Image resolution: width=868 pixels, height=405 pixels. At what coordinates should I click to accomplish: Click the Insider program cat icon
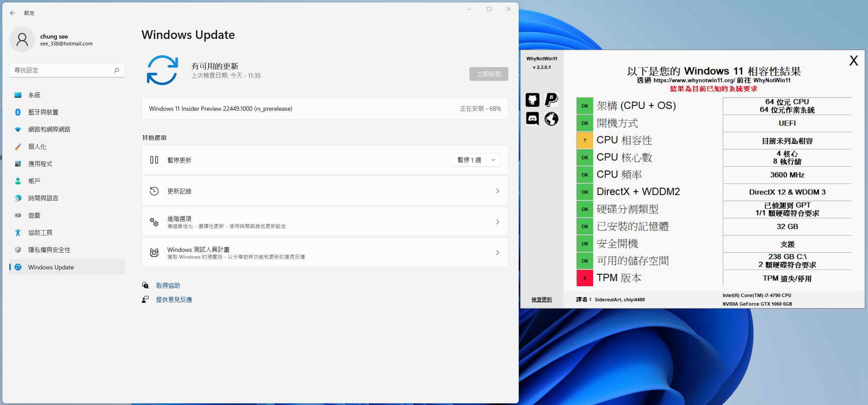coord(154,253)
